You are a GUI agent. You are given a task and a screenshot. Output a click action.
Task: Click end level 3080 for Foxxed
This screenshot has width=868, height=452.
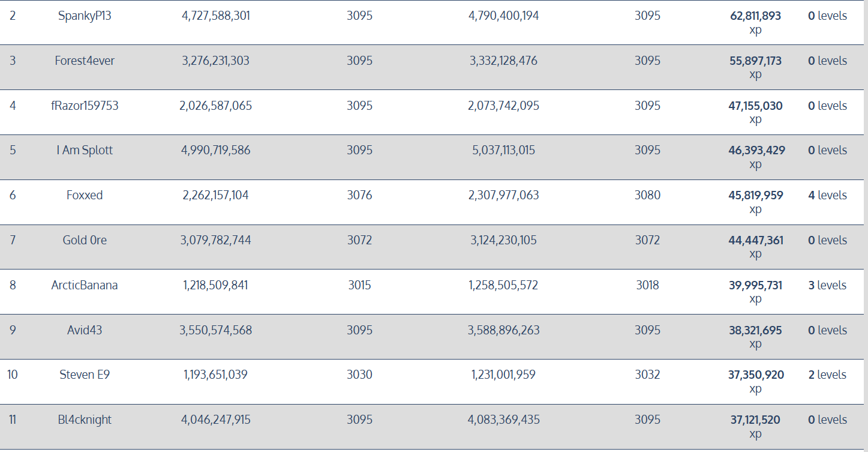648,195
